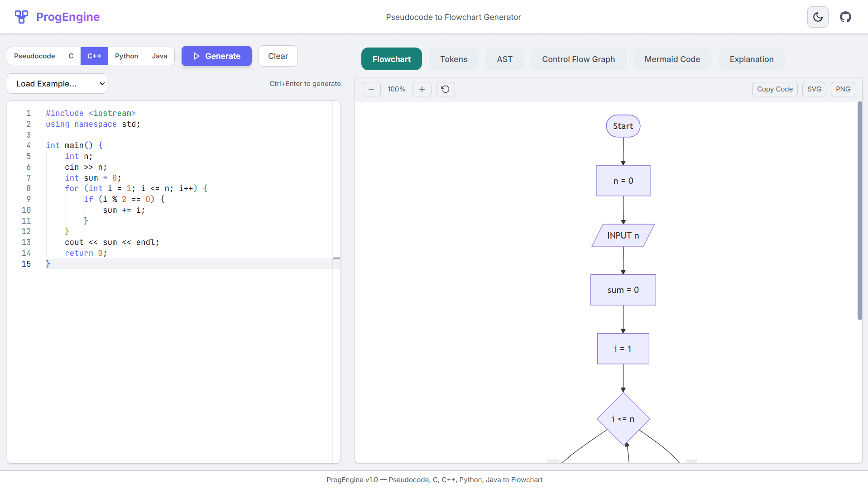
Task: Click code line 'cout << sum << endl;'
Action: tap(112, 242)
